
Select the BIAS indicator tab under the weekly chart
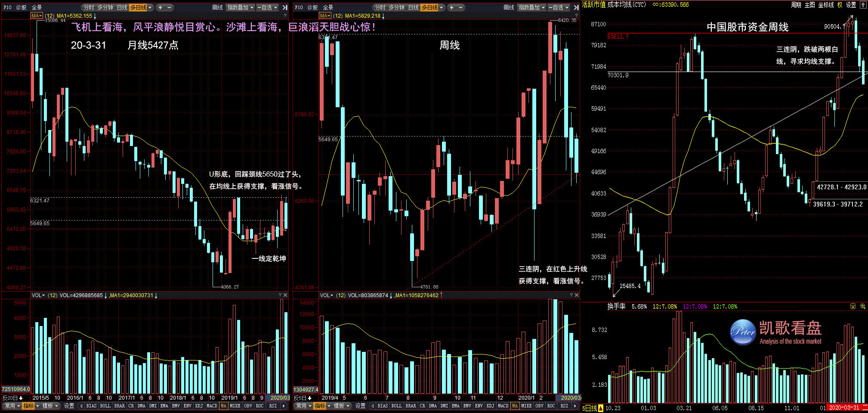pyautogui.click(x=383, y=406)
